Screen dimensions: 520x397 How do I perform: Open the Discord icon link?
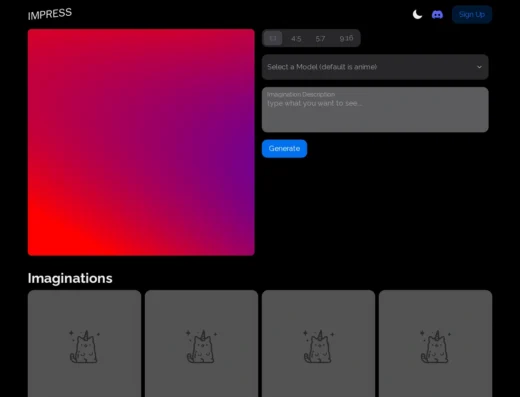(437, 15)
